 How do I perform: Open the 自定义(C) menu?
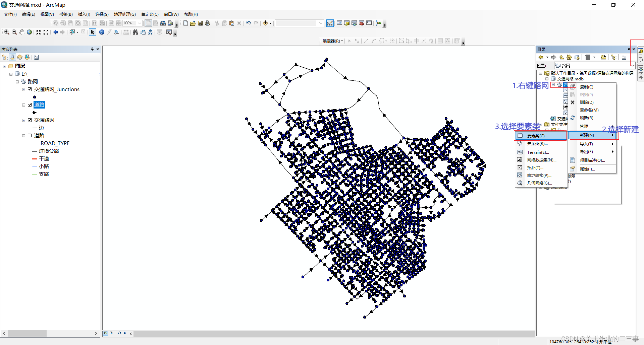click(150, 14)
